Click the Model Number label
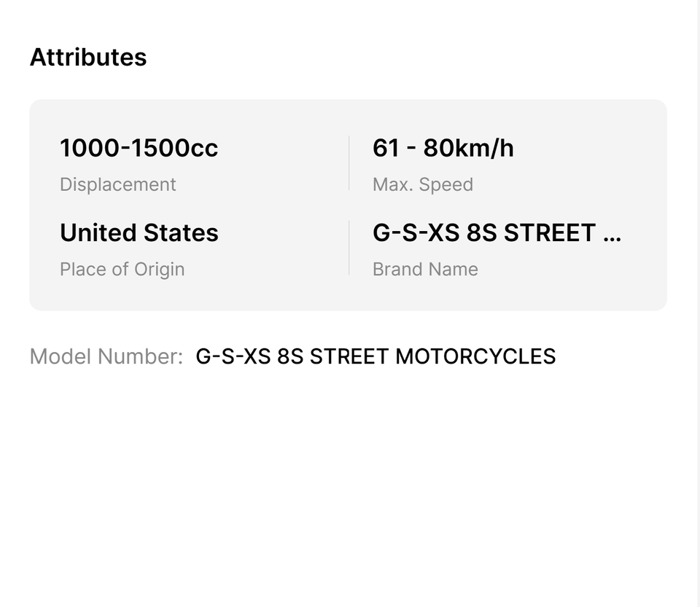Screen dimensions: 700x607 106,356
